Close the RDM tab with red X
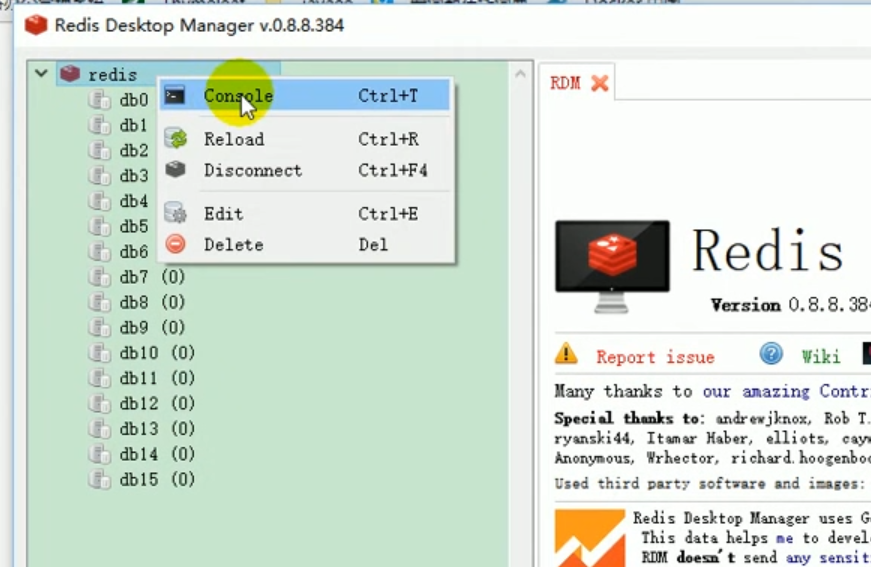 600,83
